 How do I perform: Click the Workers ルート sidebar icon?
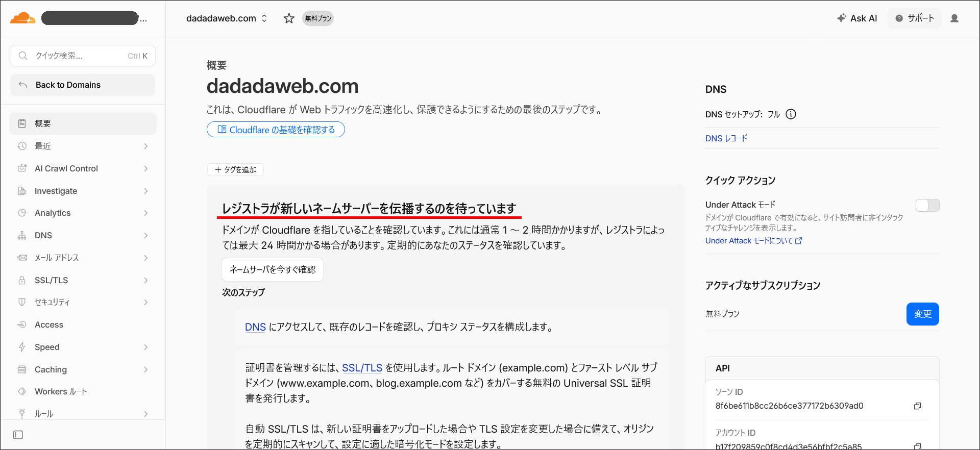click(22, 391)
